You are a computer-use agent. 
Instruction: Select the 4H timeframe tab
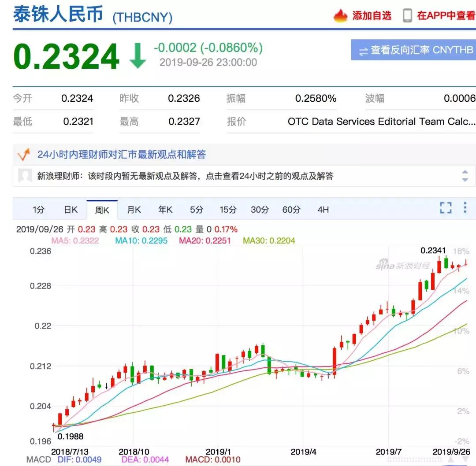[x=323, y=210]
